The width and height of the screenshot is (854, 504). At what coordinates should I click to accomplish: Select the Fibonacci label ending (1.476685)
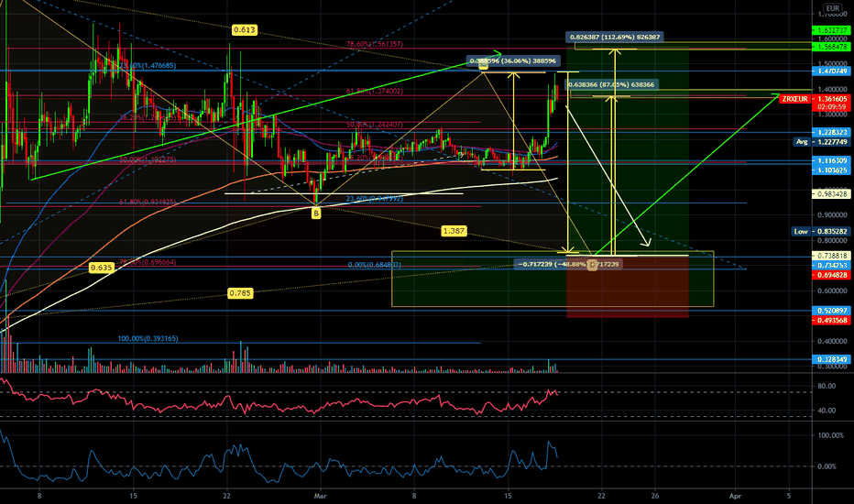coord(148,65)
